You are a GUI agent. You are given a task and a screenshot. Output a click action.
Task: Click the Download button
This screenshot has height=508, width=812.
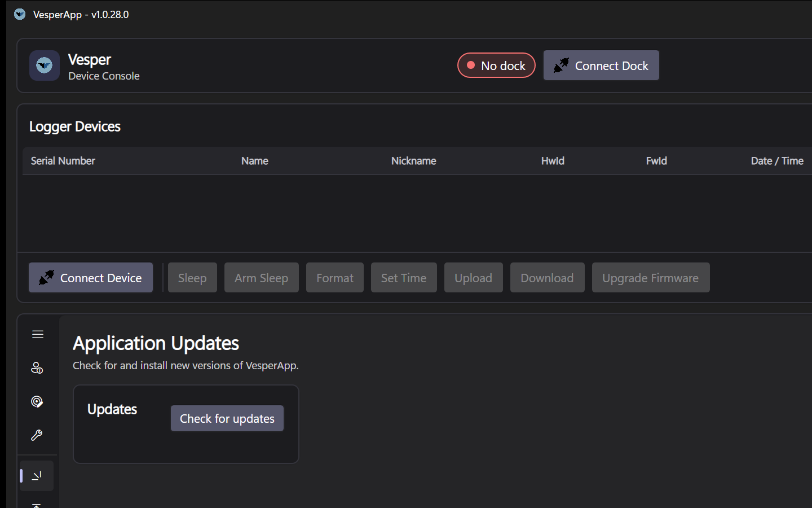548,278
